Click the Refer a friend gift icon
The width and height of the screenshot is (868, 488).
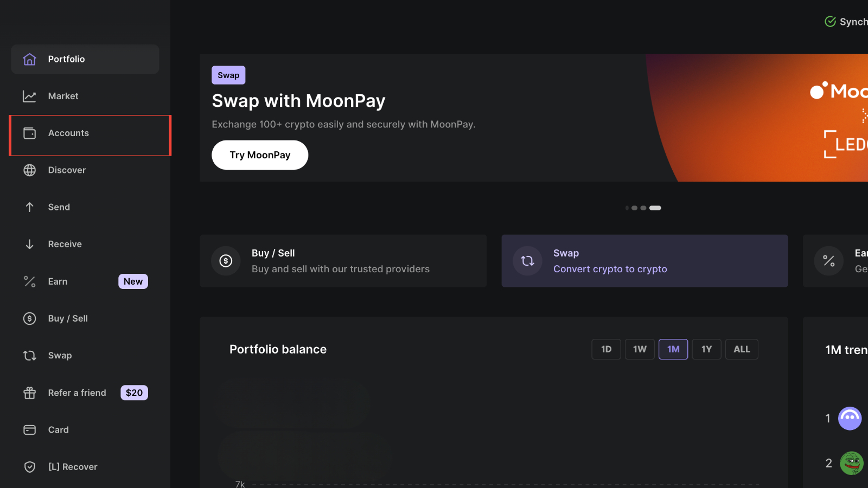[29, 393]
